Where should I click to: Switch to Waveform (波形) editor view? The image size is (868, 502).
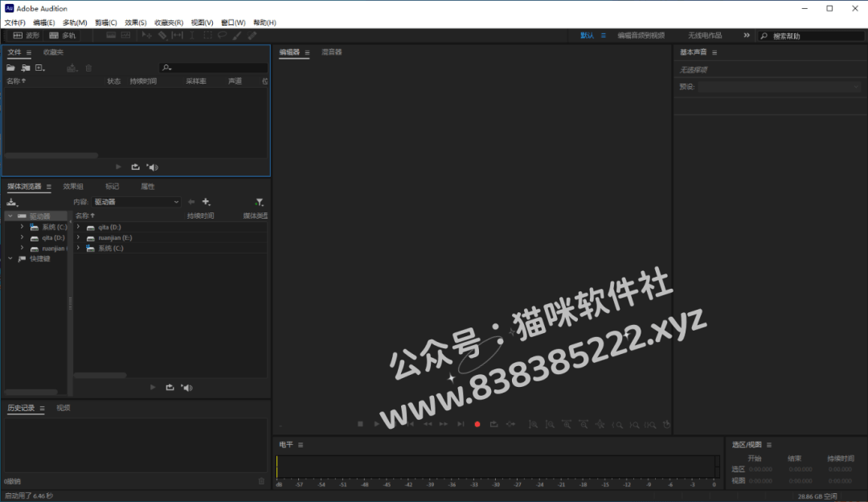pyautogui.click(x=26, y=35)
